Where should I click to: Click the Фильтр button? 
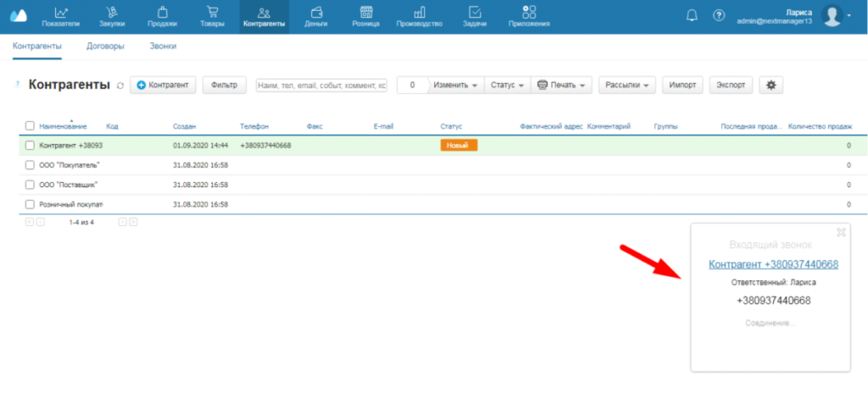pyautogui.click(x=224, y=86)
